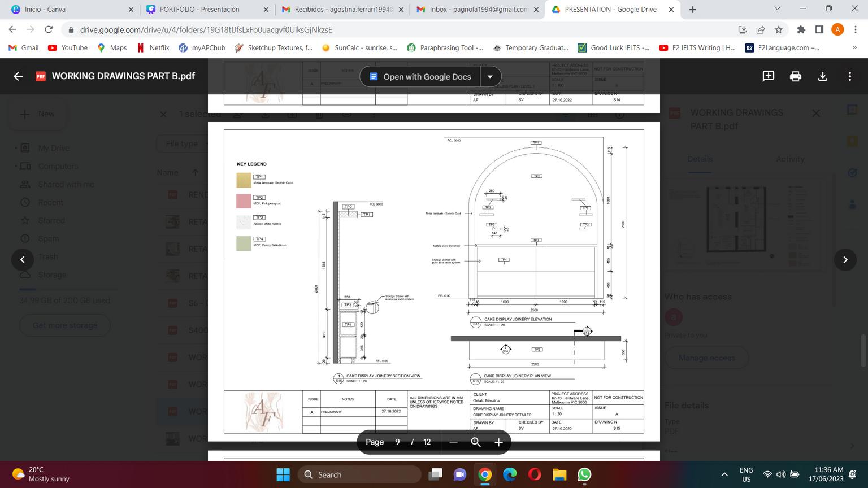Toggle browser side panel icon
This screenshot has height=488, width=868.
[x=819, y=30]
